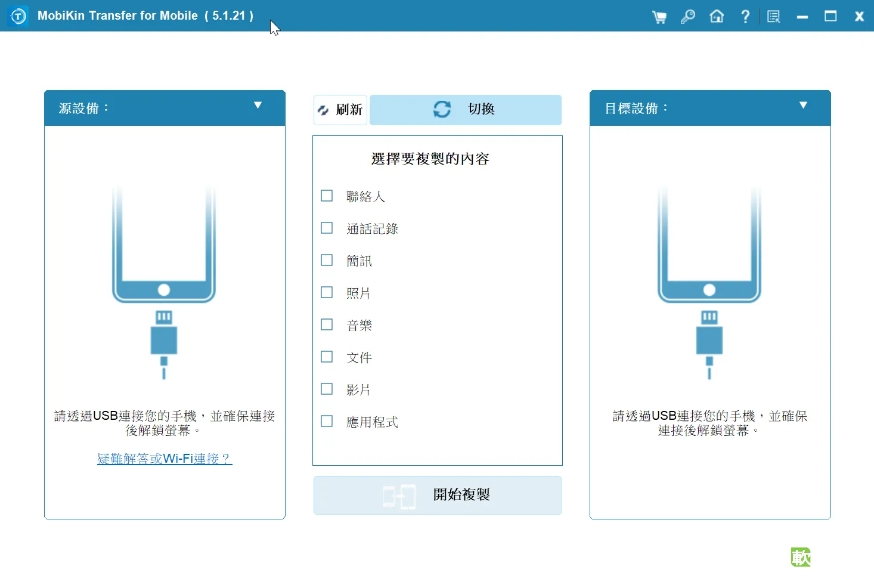Expand the 目標設備 target device dropdown
The width and height of the screenshot is (874, 588).
point(804,106)
